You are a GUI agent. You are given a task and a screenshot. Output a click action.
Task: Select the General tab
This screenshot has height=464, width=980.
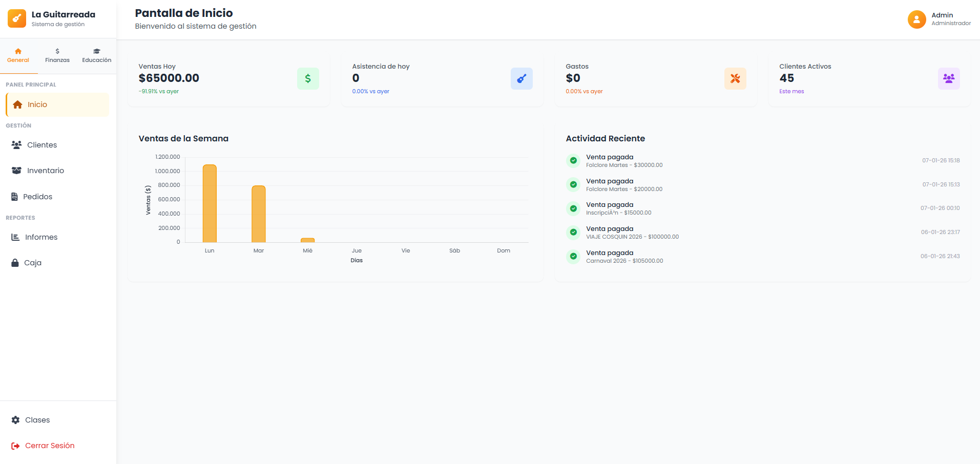click(x=18, y=55)
